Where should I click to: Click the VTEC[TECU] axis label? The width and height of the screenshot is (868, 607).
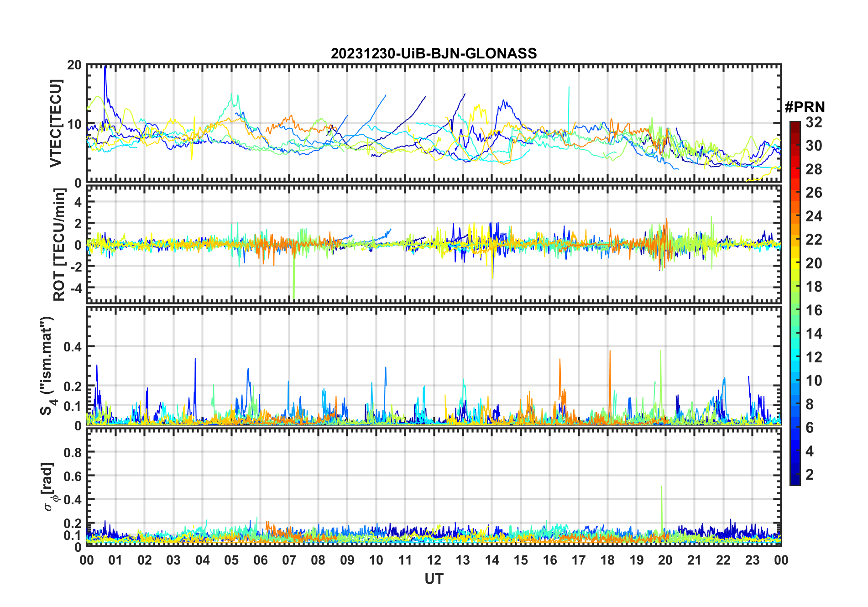pyautogui.click(x=56, y=123)
